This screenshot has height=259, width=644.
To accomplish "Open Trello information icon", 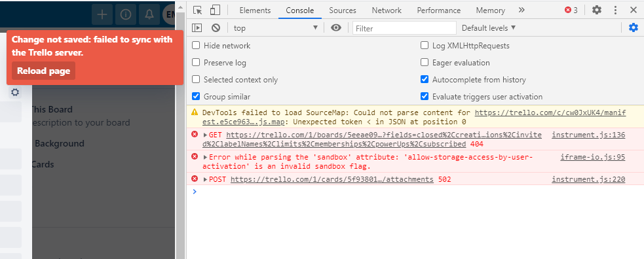I will (126, 15).
